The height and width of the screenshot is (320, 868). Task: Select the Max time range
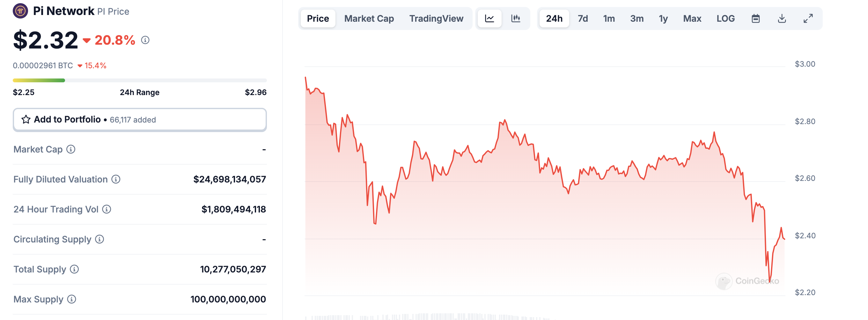coord(692,19)
